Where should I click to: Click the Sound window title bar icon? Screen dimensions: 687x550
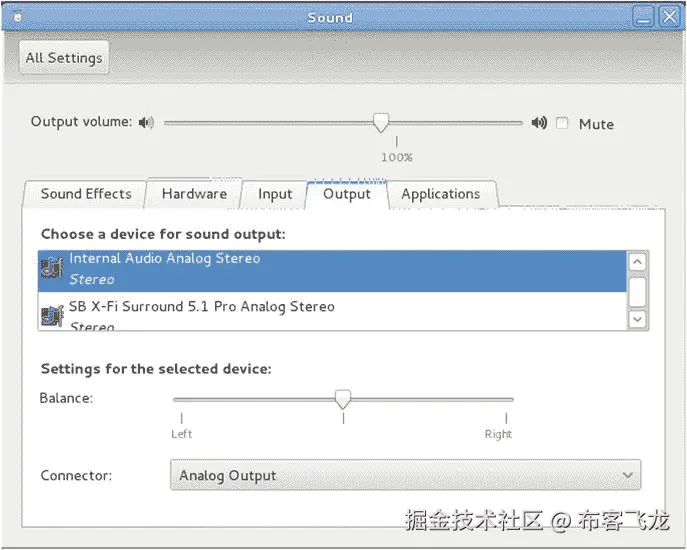pos(18,17)
